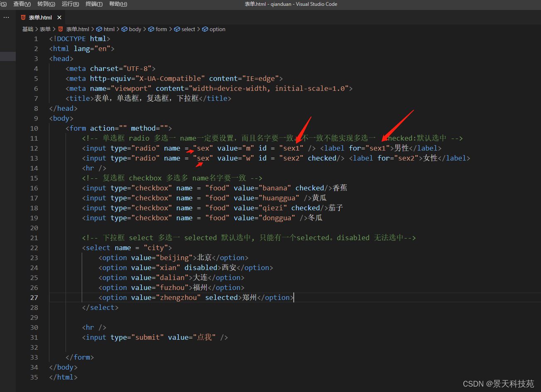
Task: Select the 表单.html editor tab
Action: tap(40, 17)
